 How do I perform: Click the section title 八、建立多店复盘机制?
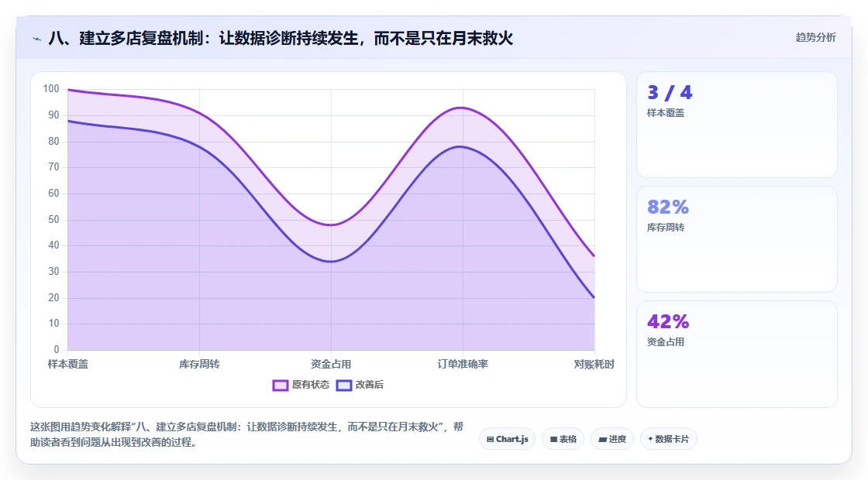(281, 38)
